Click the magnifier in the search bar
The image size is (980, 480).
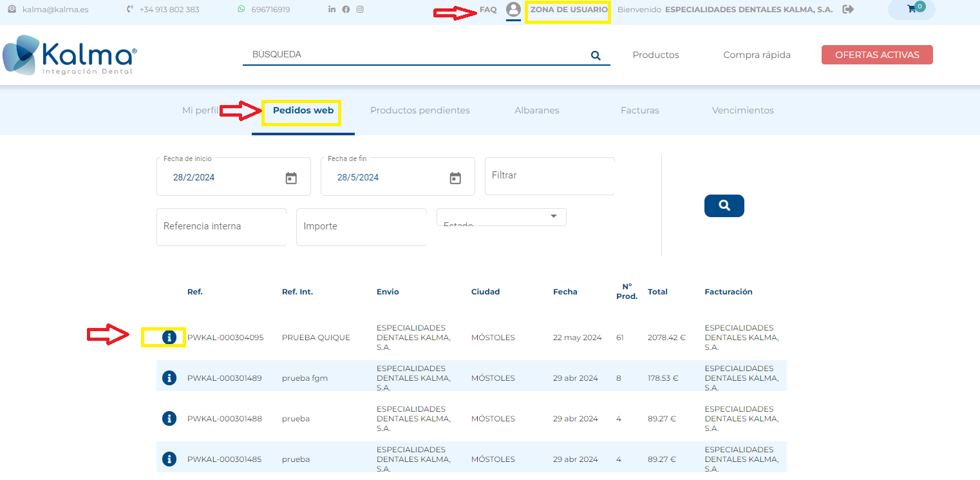click(596, 55)
